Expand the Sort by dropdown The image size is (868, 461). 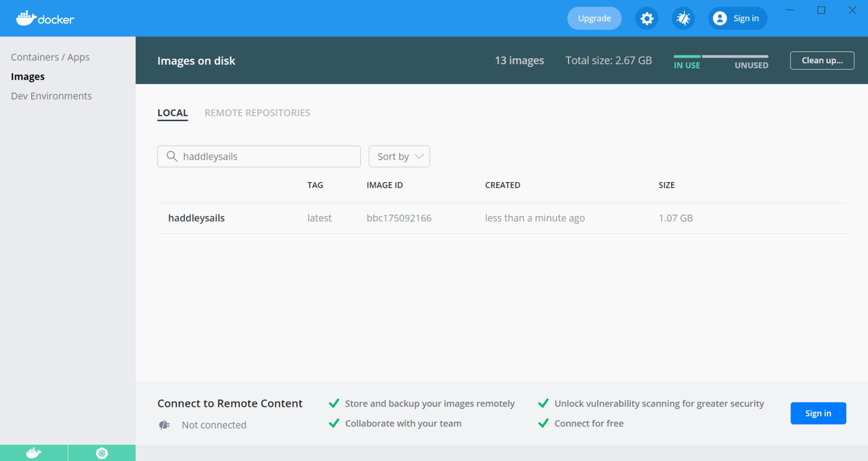point(399,157)
